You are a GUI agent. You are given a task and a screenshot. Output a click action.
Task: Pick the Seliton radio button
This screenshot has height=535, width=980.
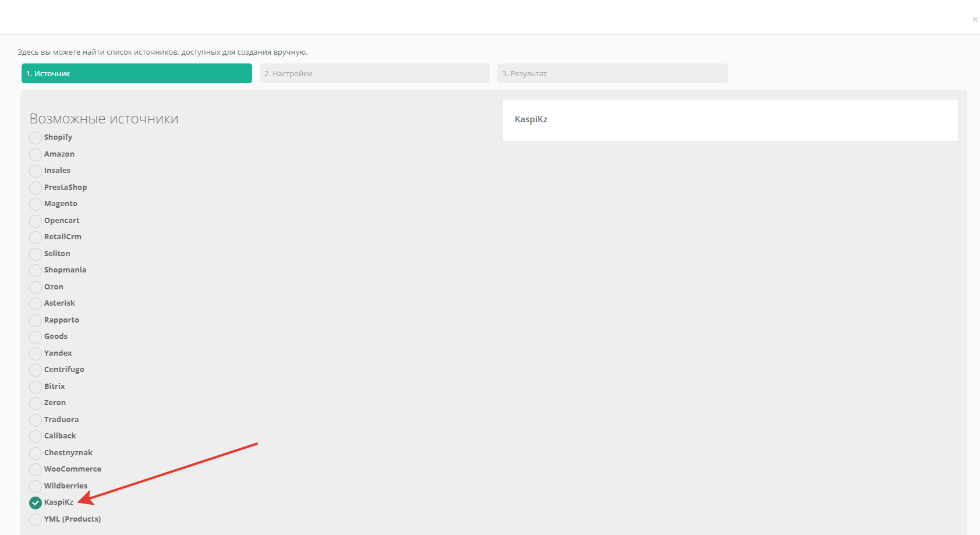point(36,254)
